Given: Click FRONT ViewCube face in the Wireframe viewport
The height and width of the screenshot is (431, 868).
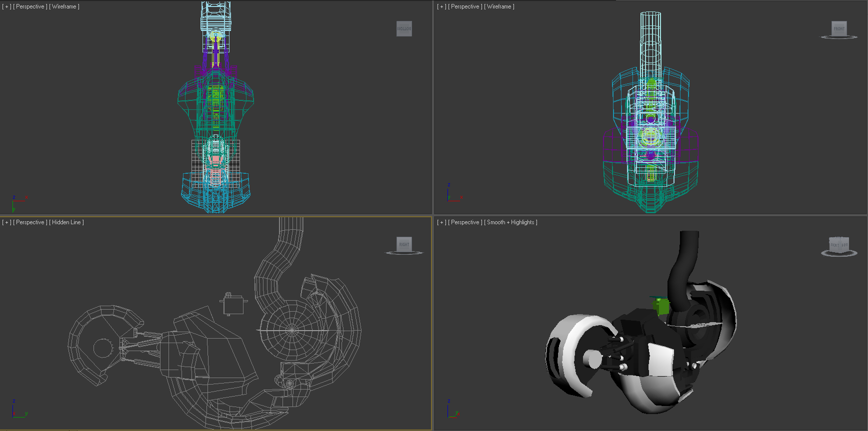Looking at the screenshot, I should coord(839,28).
